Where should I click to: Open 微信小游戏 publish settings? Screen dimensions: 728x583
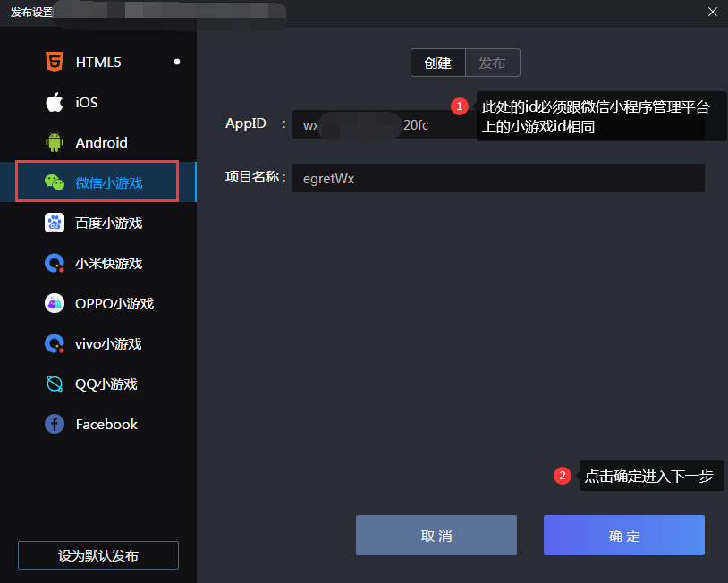tap(98, 182)
